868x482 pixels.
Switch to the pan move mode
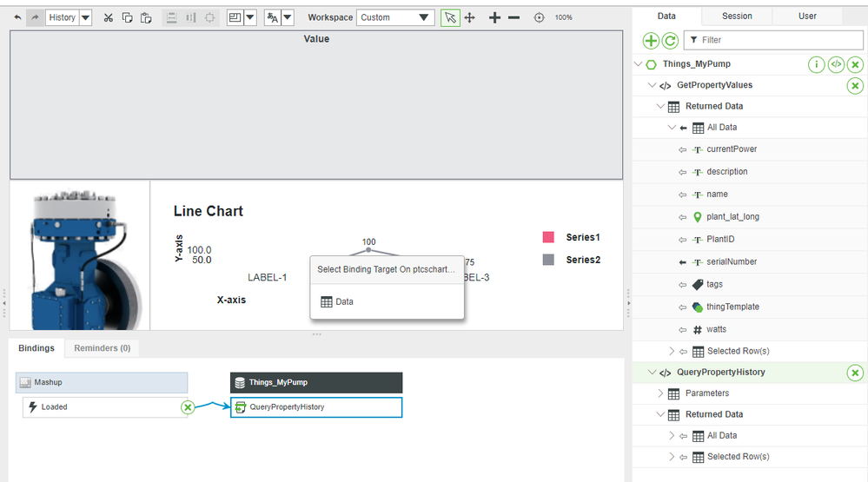coord(470,17)
